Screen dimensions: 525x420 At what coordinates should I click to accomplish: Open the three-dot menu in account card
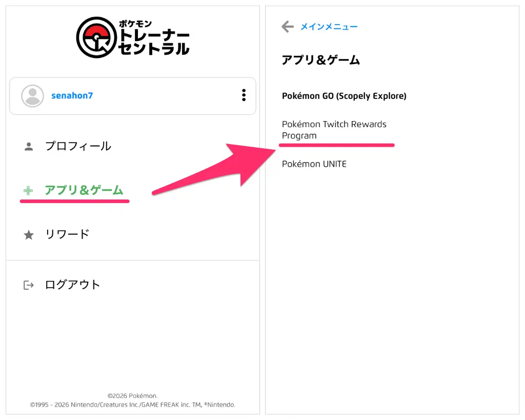coord(244,95)
